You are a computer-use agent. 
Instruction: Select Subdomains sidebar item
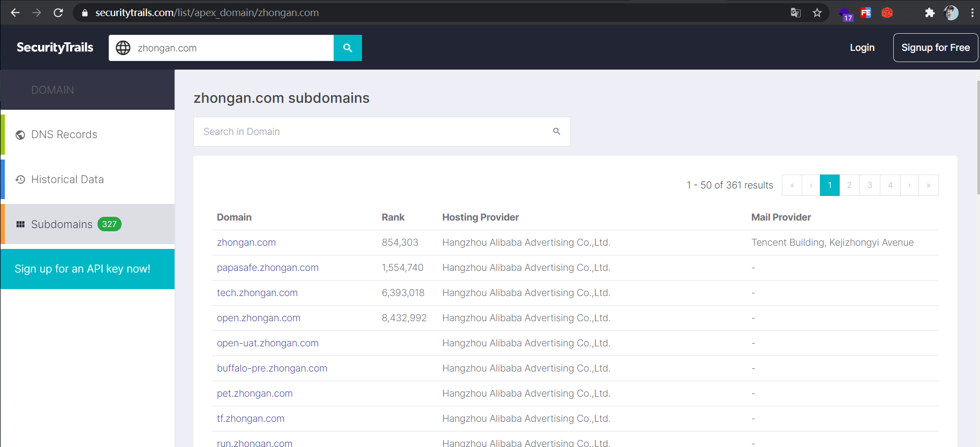coord(87,224)
